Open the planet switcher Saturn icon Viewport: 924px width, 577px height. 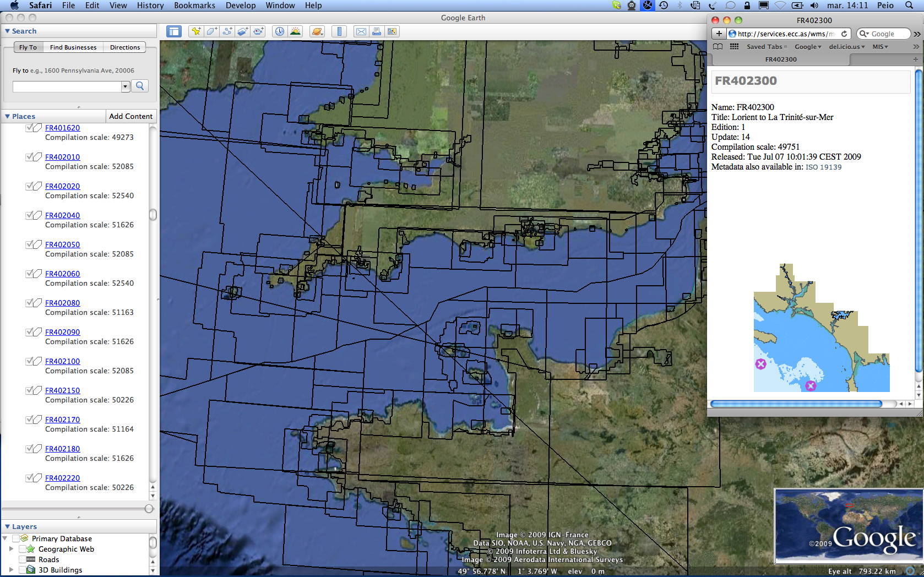(317, 31)
